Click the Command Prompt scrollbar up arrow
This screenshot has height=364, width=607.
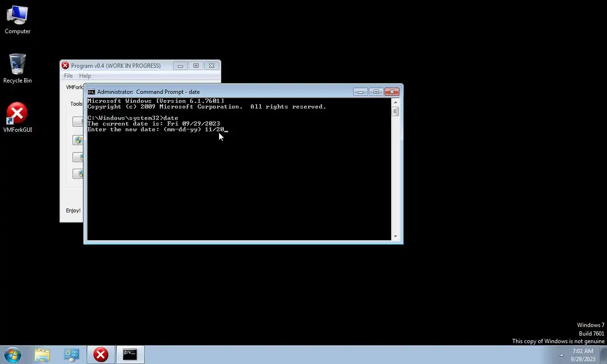point(395,102)
